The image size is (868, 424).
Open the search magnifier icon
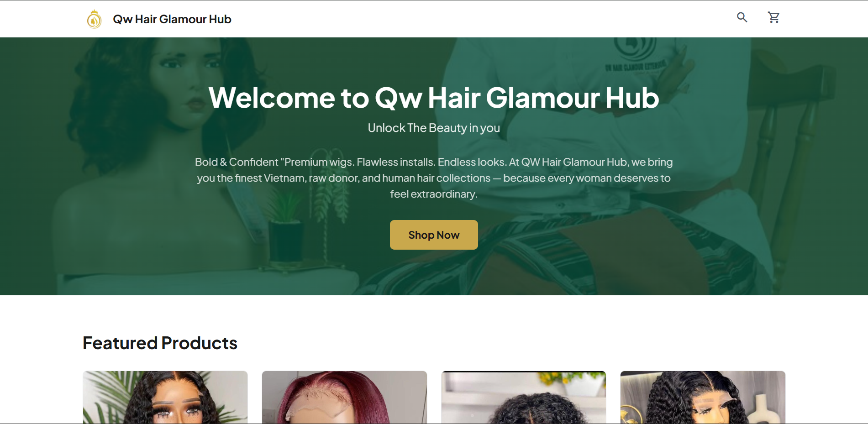click(742, 17)
